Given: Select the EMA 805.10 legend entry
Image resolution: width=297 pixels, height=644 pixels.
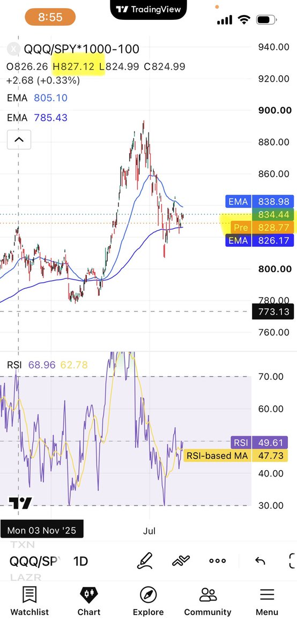Looking at the screenshot, I should [x=37, y=98].
